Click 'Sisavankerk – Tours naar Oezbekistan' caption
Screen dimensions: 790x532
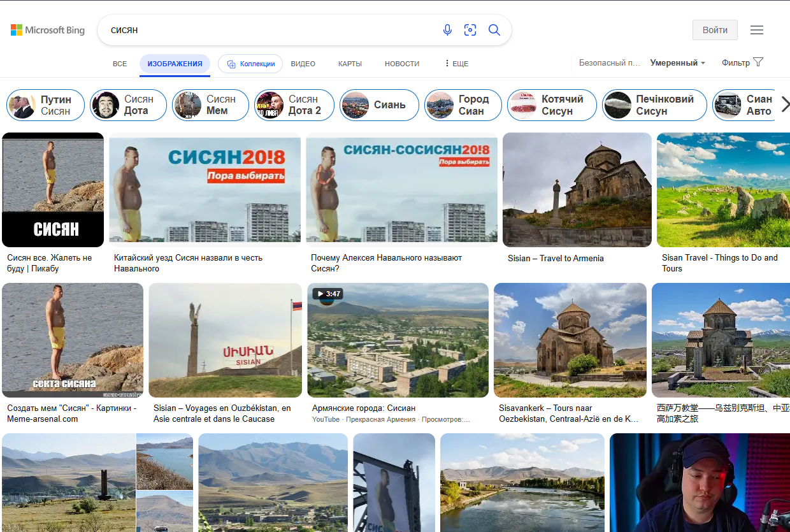point(568,413)
